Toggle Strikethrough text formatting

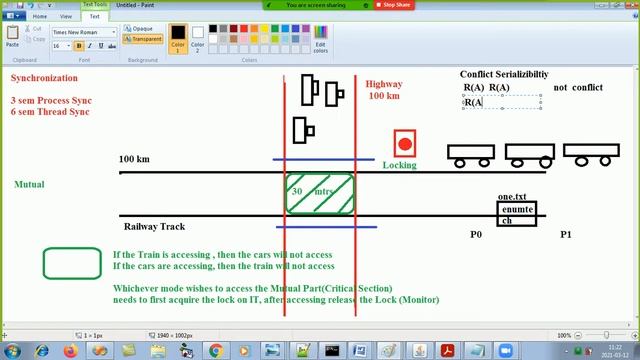click(x=112, y=46)
